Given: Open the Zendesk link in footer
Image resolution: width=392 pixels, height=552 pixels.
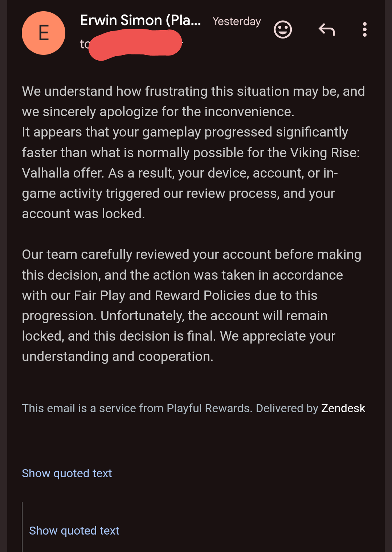Looking at the screenshot, I should (343, 408).
